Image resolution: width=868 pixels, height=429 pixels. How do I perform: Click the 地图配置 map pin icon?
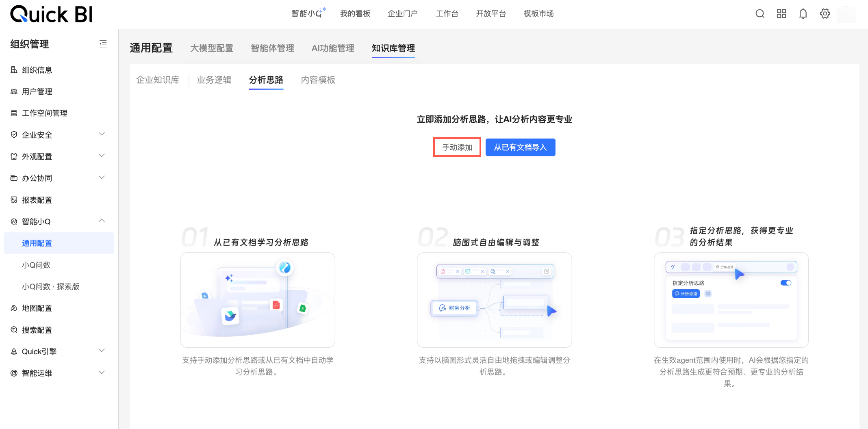pos(14,308)
